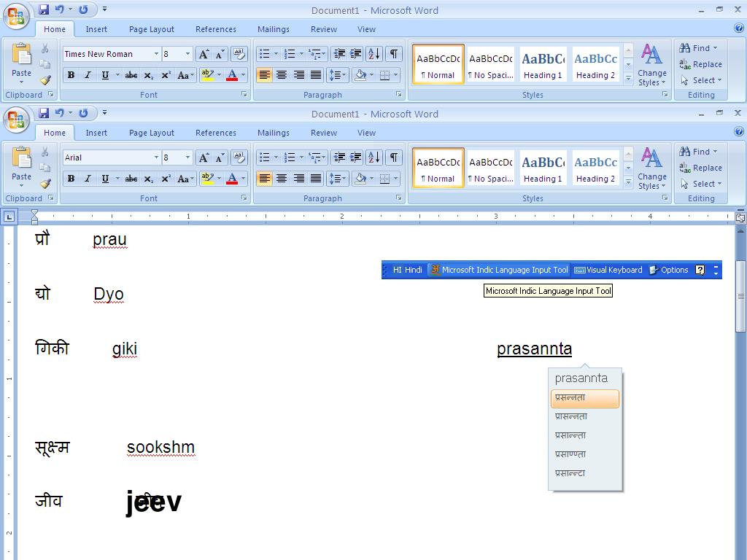The width and height of the screenshot is (747, 560).
Task: Click Grow Font in the Arial ribbon
Action: coord(204,157)
